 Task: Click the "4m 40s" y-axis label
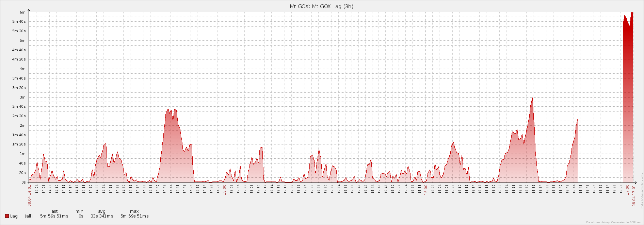pos(19,50)
